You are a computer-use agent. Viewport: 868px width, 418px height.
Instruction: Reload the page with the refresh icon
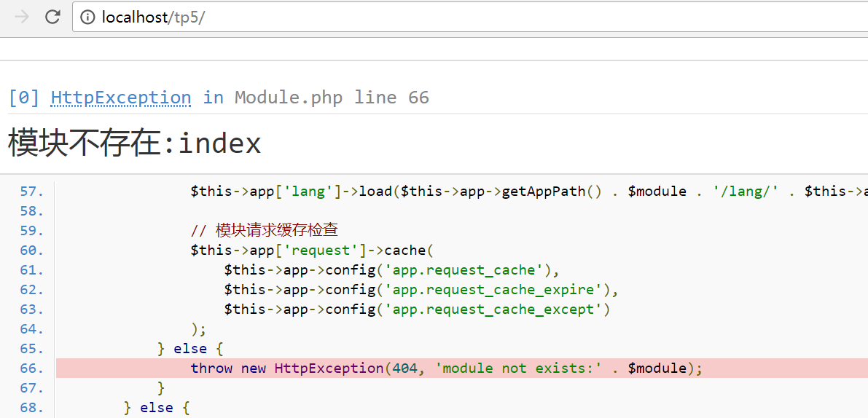click(52, 17)
